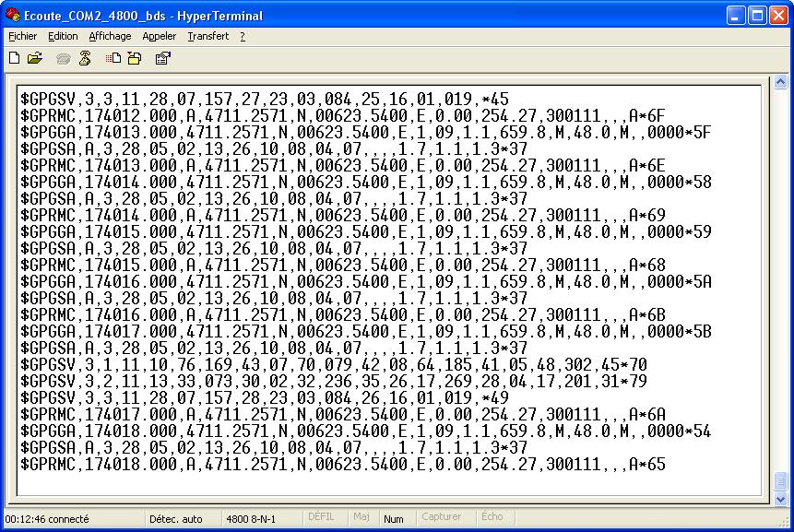This screenshot has width=794, height=532.
Task: Open the Affichage menu
Action: (110, 36)
